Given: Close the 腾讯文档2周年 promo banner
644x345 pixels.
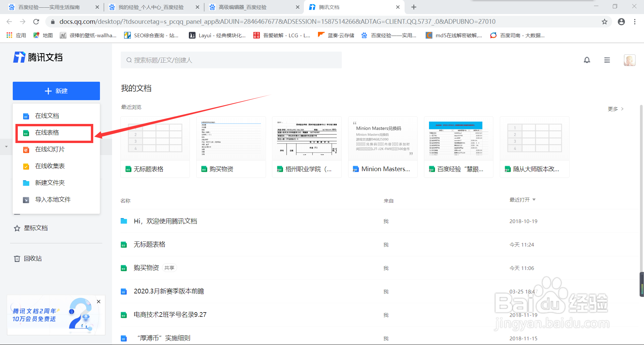Looking at the screenshot, I should coord(99,301).
